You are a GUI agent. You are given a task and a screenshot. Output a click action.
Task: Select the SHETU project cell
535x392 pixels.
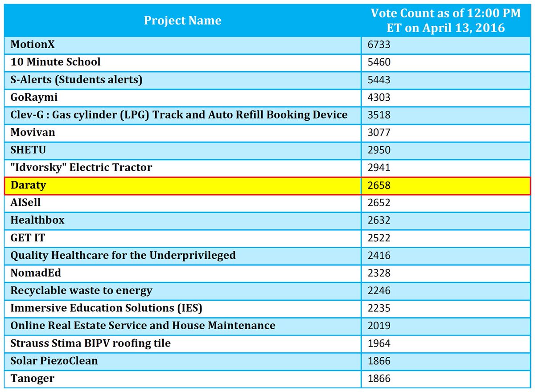(x=183, y=150)
